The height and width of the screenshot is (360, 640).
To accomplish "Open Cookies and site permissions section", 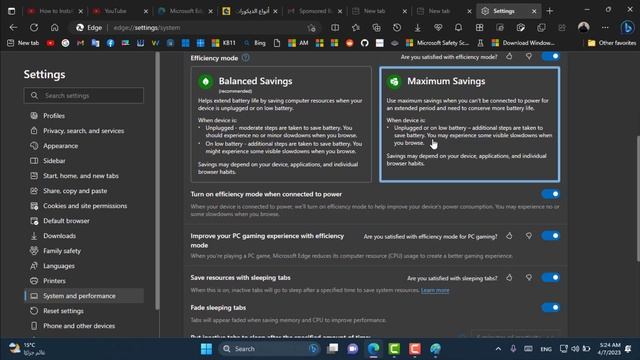I will 84,206.
